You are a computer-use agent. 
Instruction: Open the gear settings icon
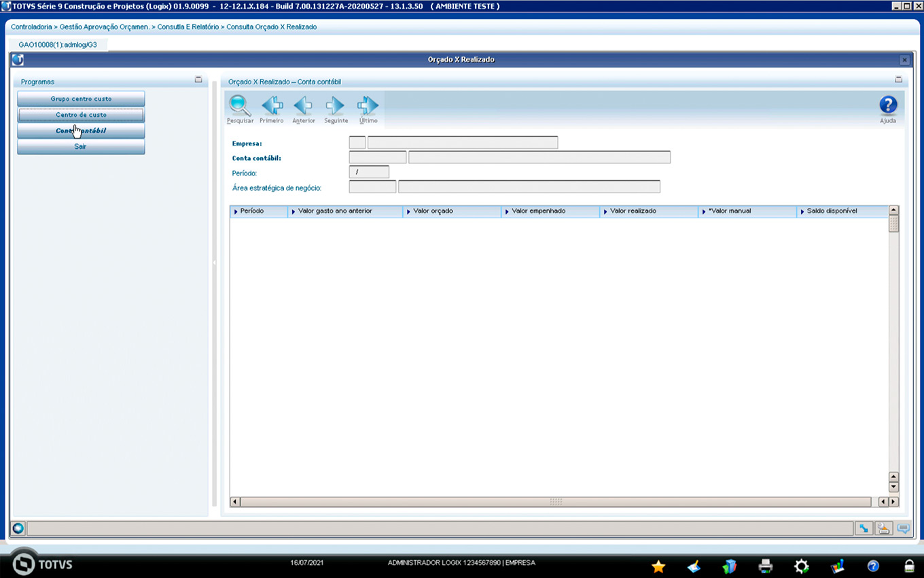click(802, 566)
